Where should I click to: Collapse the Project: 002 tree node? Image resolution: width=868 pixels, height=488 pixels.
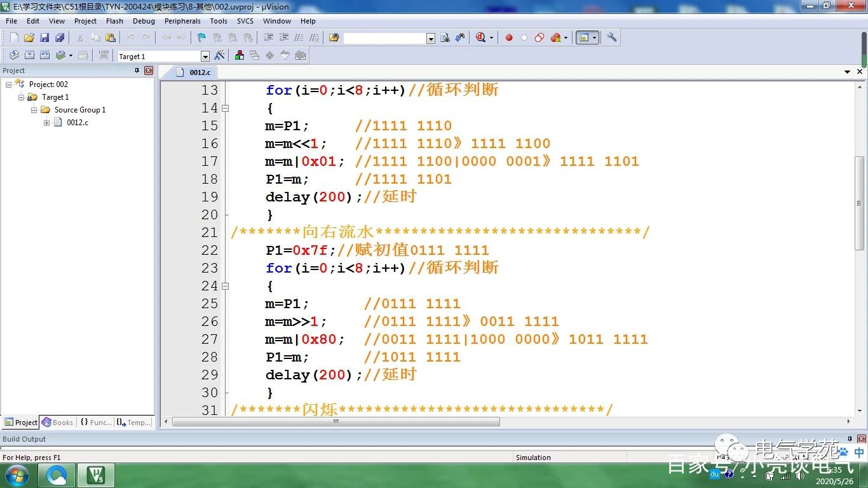point(8,85)
